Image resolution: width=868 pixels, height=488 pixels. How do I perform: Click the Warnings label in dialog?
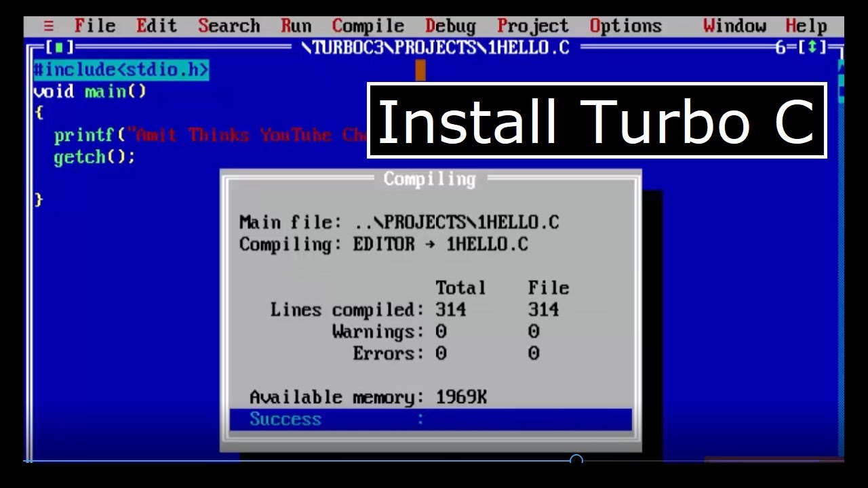(x=378, y=331)
